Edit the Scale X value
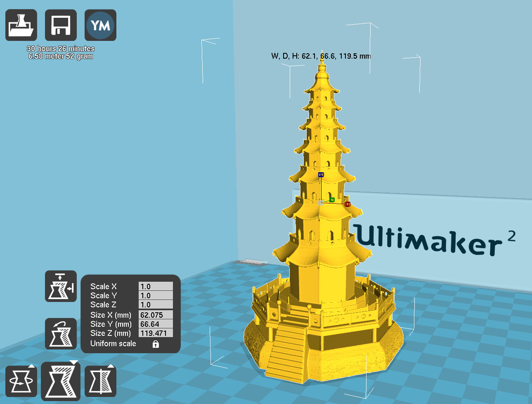 156,286
